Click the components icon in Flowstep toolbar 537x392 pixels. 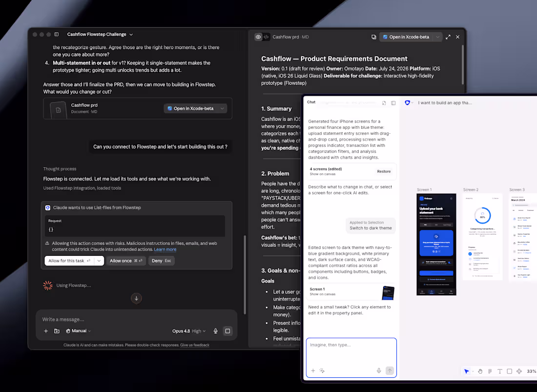pyautogui.click(x=519, y=371)
